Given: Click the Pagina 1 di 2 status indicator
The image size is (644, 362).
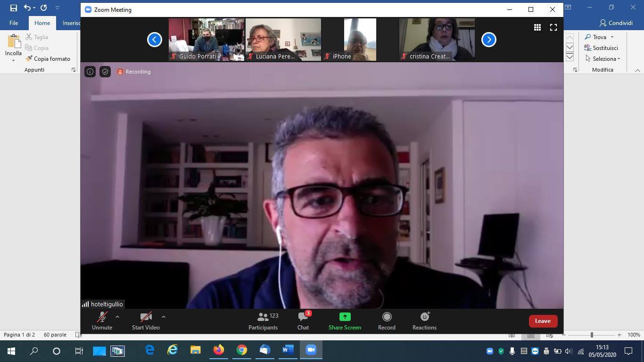Looking at the screenshot, I should pyautogui.click(x=19, y=335).
